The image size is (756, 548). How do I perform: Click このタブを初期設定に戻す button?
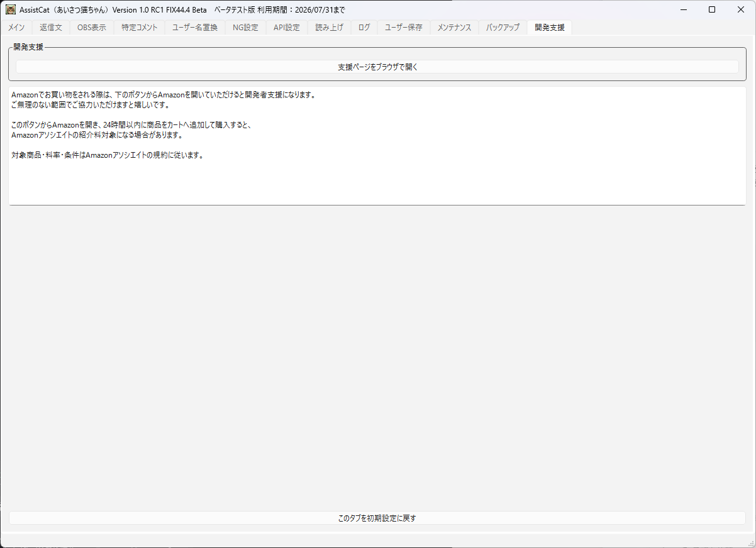377,518
